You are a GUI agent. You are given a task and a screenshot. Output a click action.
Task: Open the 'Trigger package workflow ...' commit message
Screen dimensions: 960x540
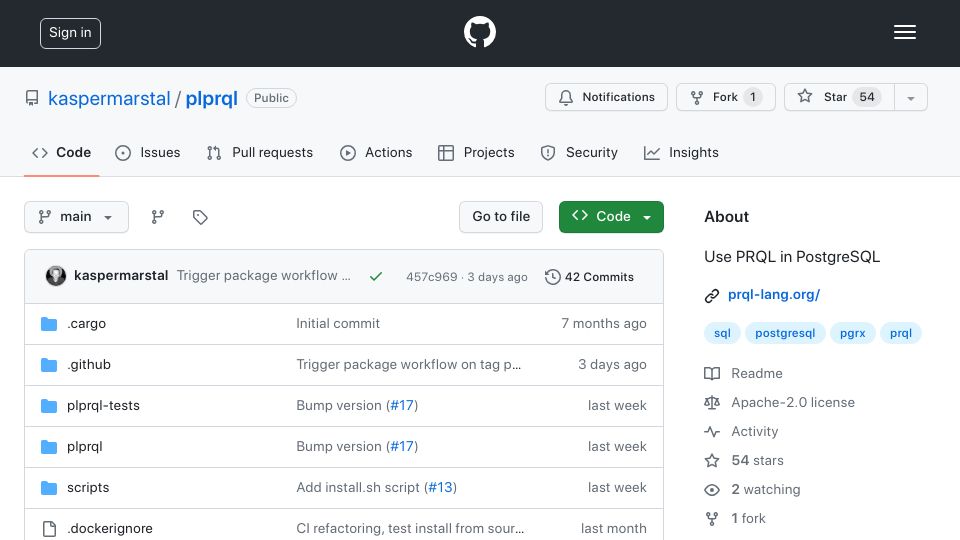(264, 276)
